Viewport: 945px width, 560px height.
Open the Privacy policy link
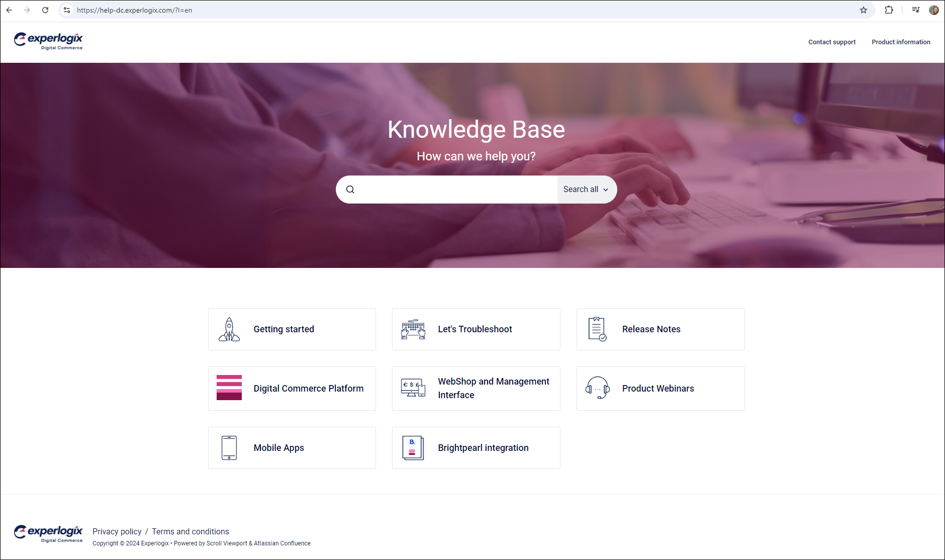coord(117,531)
